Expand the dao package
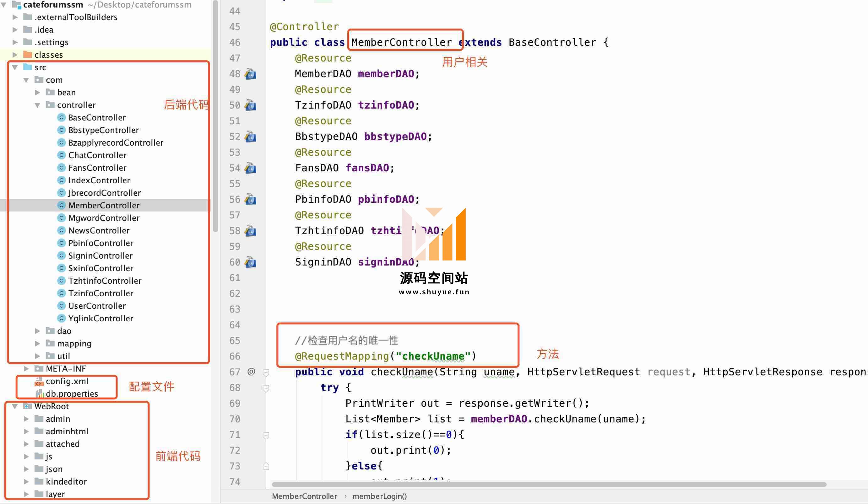The height and width of the screenshot is (504, 868). coord(38,331)
